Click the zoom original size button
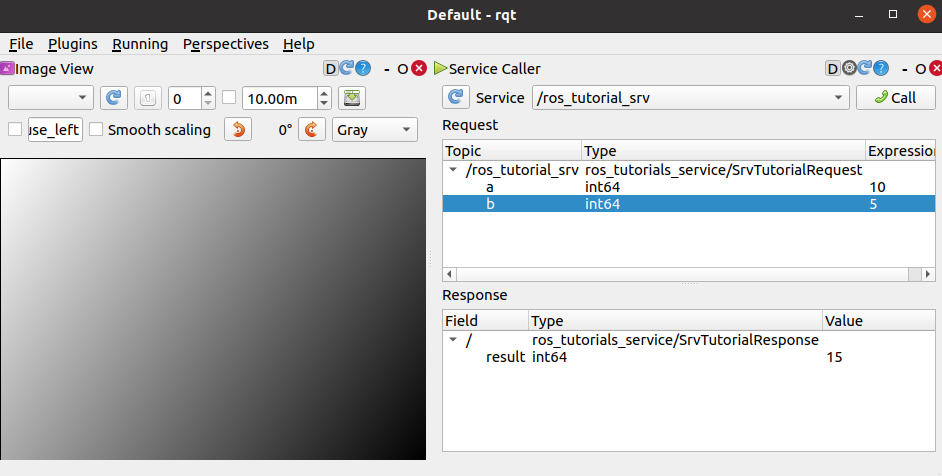The image size is (942, 476). point(148,98)
